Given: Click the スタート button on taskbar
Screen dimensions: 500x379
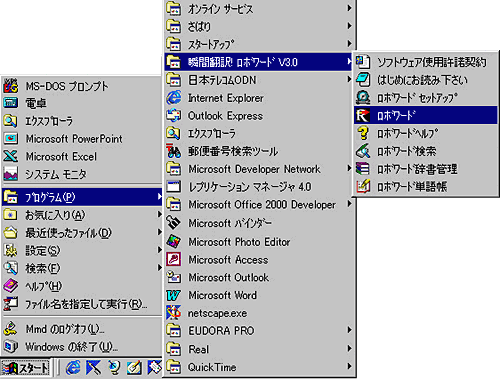Looking at the screenshot, I should (26, 368).
